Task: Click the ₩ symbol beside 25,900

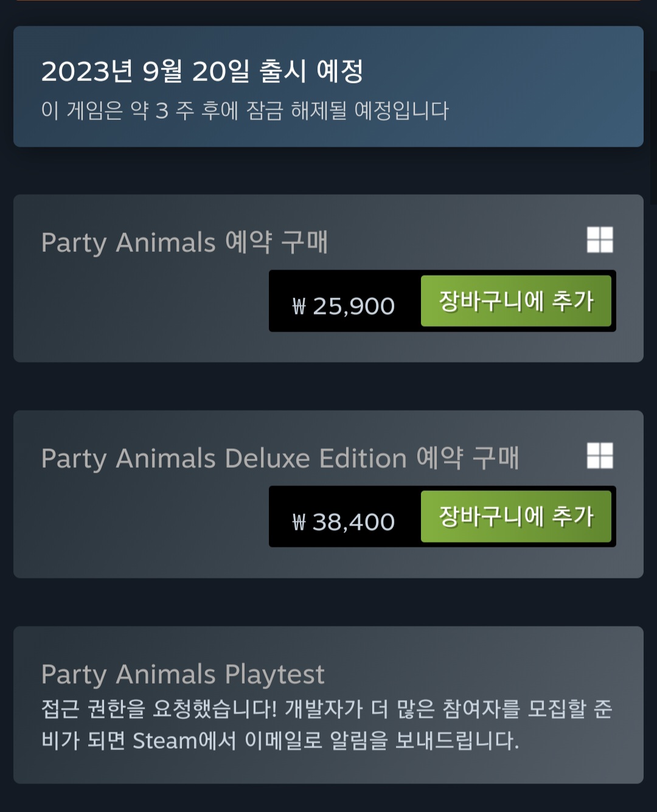Action: pos(299,306)
